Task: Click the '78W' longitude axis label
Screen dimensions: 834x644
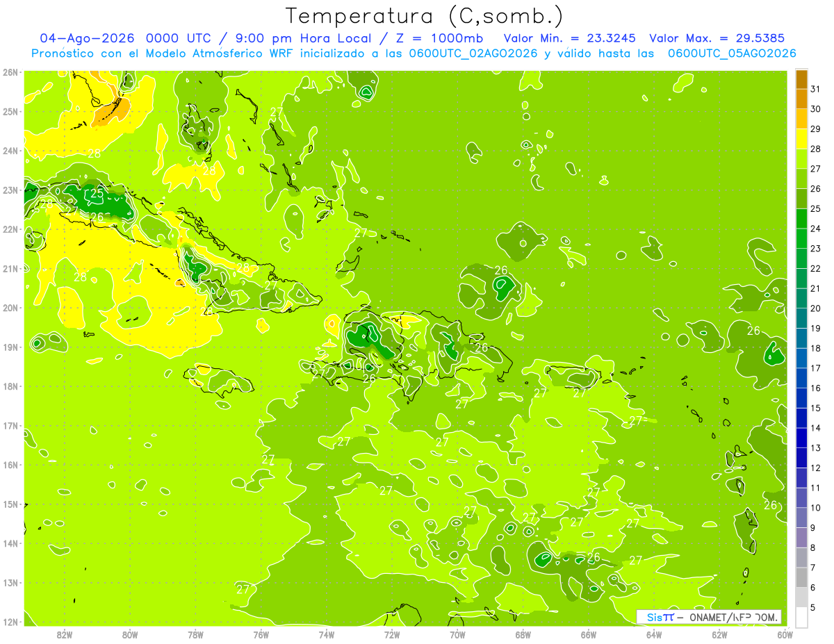Action: coord(195,634)
